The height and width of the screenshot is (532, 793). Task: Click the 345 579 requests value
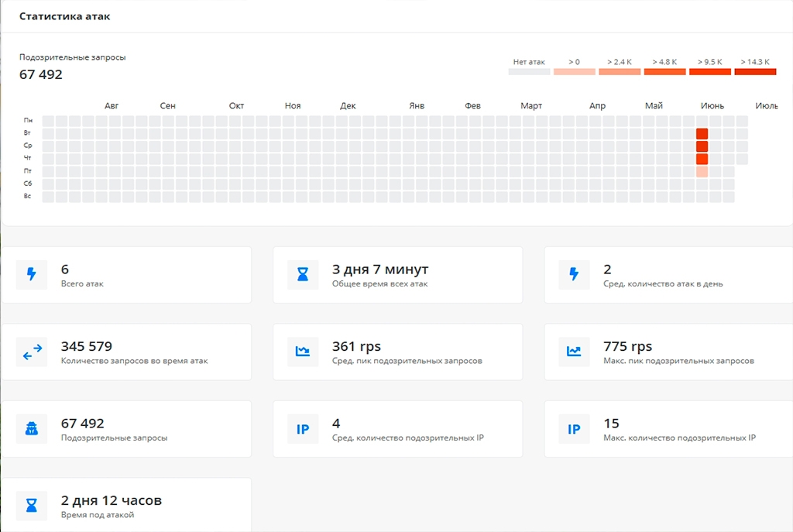pos(87,346)
